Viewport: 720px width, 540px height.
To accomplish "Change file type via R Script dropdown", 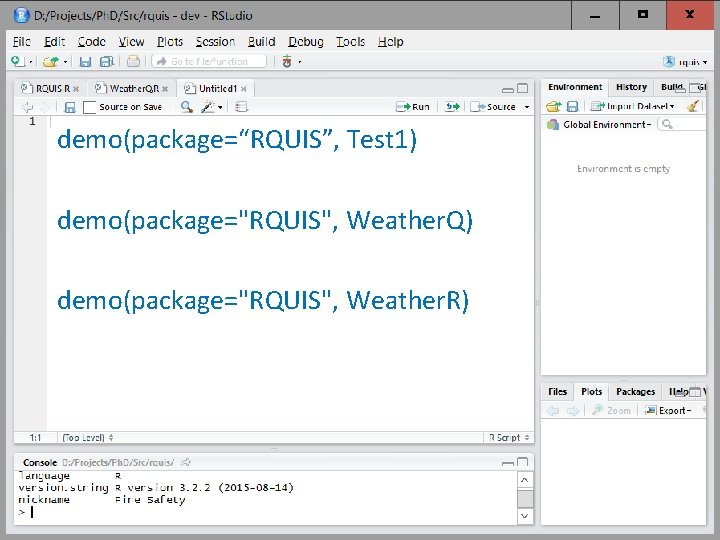I will tap(509, 438).
